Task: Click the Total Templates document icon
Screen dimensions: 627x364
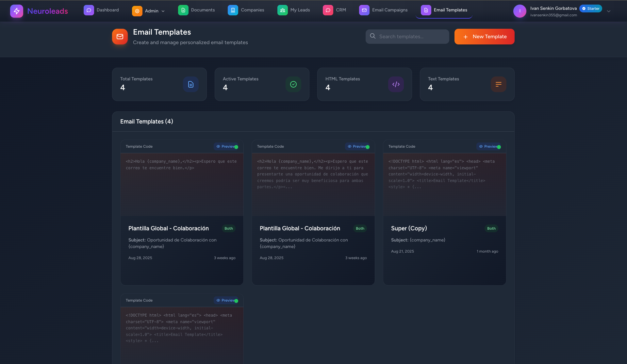Action: (191, 84)
